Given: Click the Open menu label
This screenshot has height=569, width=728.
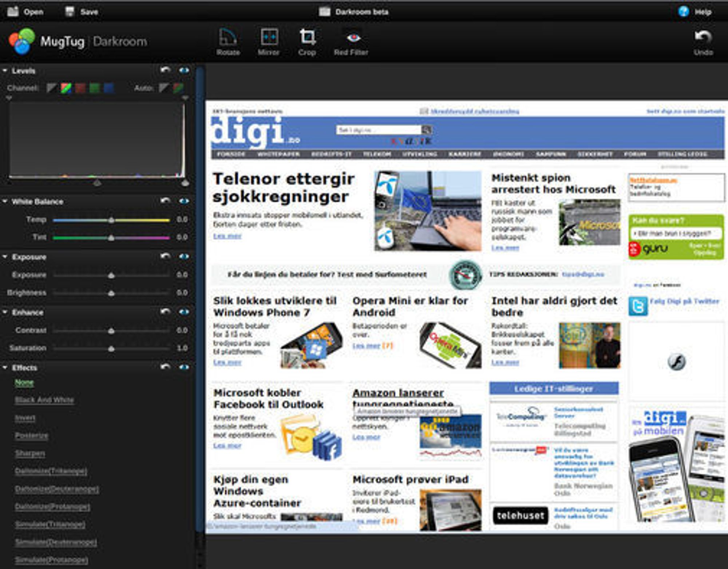Looking at the screenshot, I should (33, 12).
